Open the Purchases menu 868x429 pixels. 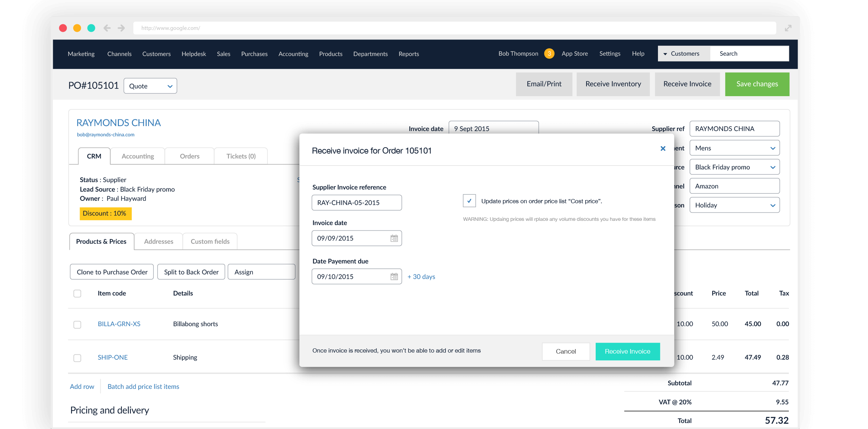click(x=254, y=54)
